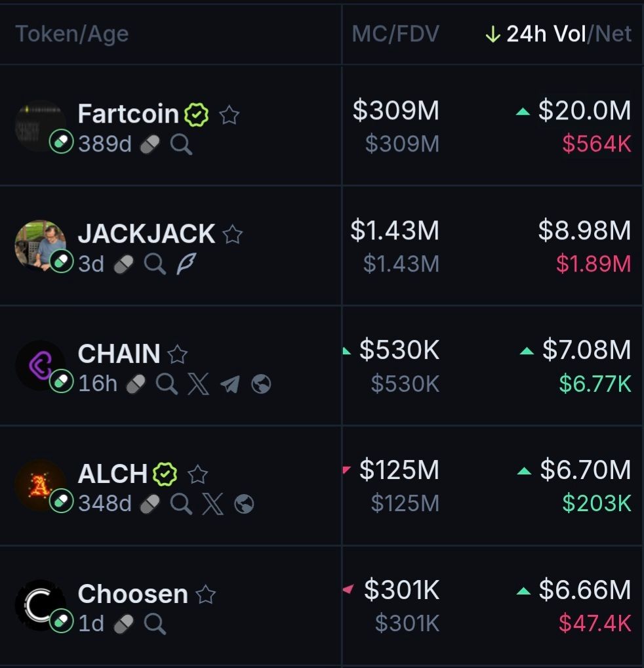Screen dimensions: 644x668
Task: Click the pill icon beside JACKJACK's age
Action: coord(123,264)
